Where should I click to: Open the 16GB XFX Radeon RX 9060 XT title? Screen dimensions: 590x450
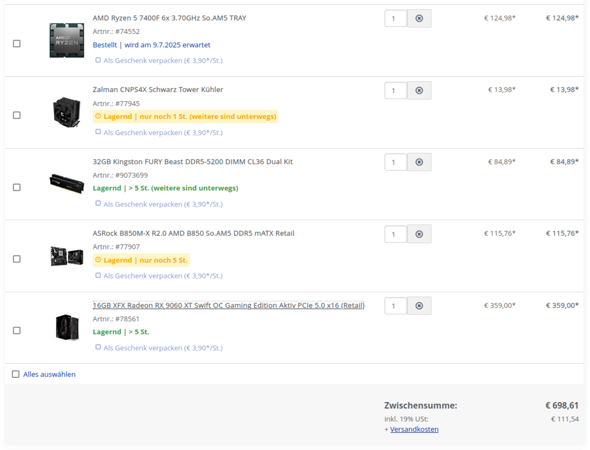(228, 305)
